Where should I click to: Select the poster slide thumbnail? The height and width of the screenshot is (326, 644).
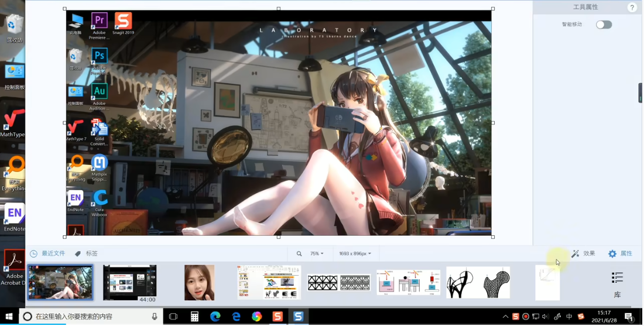coord(269,283)
